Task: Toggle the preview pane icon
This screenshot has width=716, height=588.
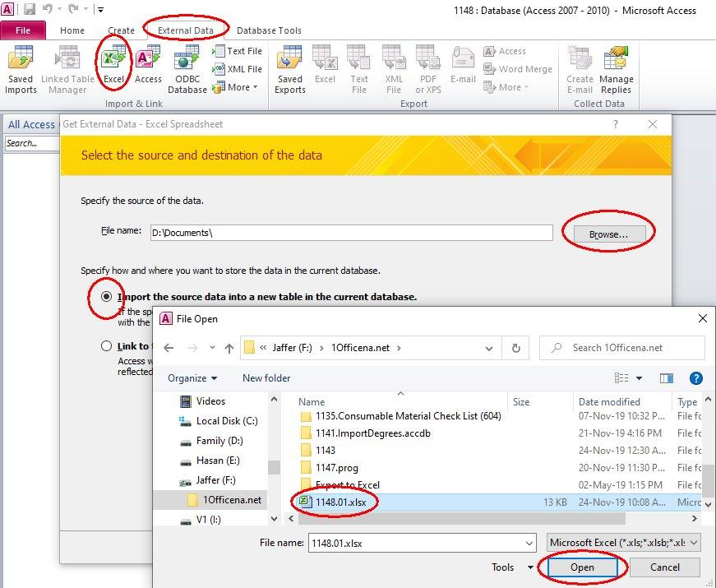Action: coord(666,378)
